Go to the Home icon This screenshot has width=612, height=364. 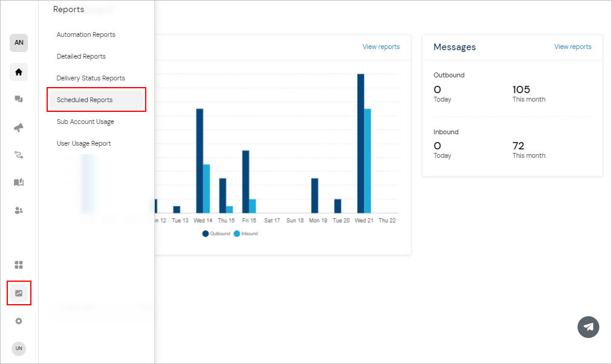pos(19,72)
